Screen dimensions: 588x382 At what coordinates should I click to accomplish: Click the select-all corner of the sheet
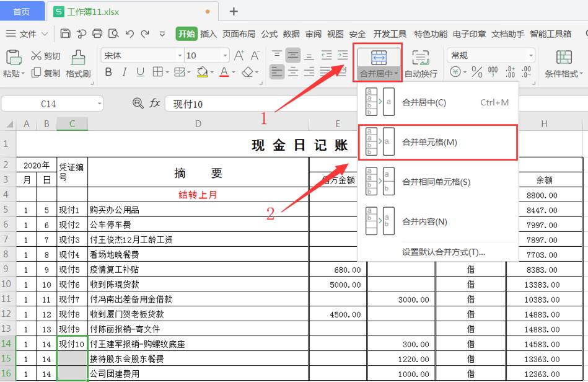point(8,124)
